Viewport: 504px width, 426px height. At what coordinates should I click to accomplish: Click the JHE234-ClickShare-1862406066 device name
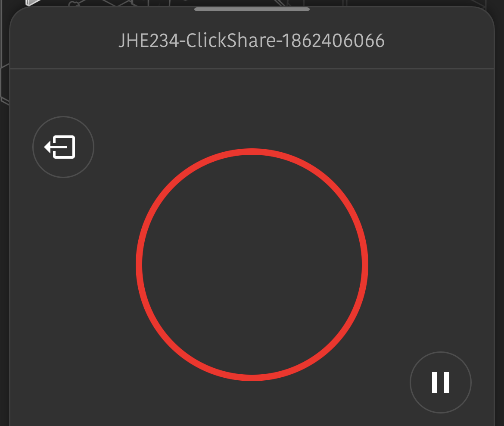pyautogui.click(x=252, y=41)
